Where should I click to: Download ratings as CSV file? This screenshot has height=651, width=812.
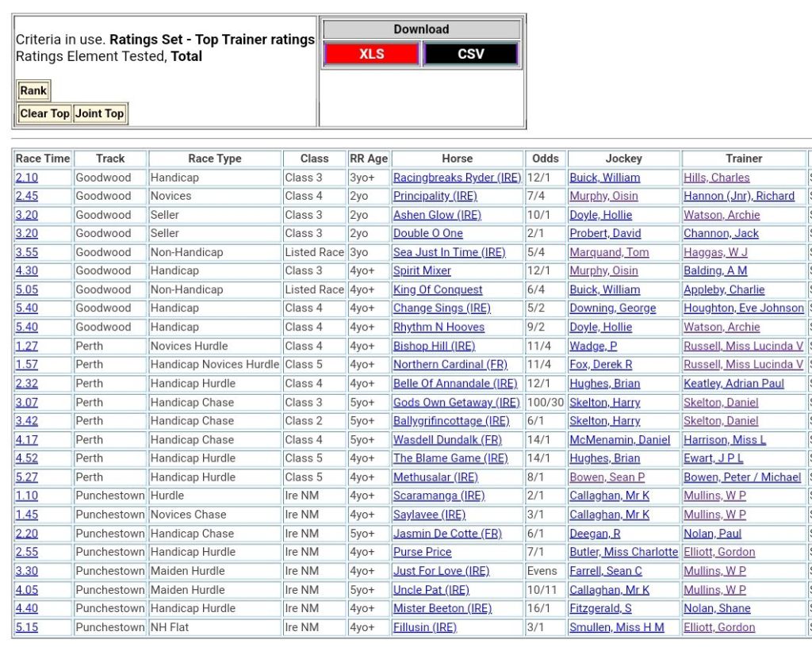point(470,54)
